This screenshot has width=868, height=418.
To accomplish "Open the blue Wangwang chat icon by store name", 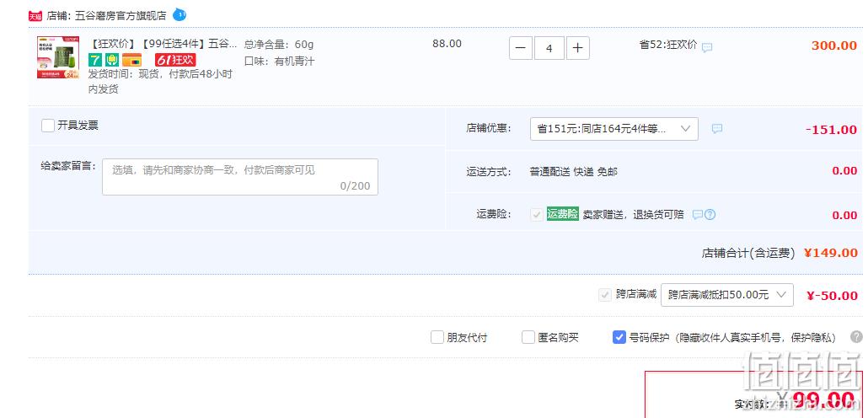I will pyautogui.click(x=179, y=14).
